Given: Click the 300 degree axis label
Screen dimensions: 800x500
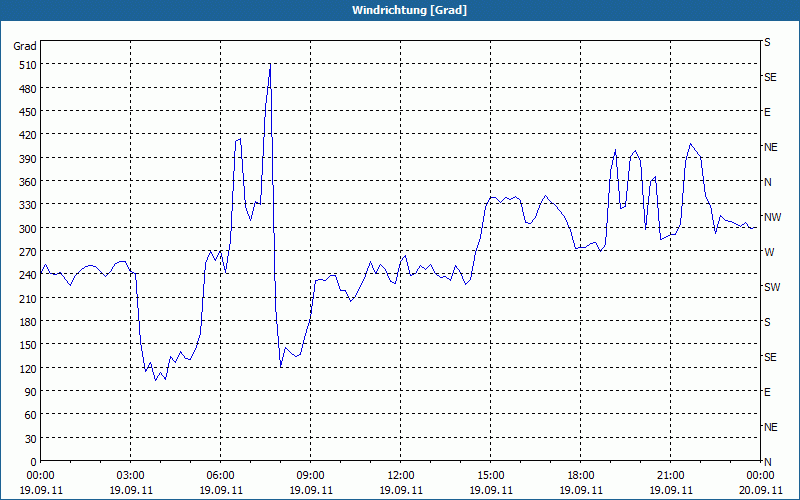Looking at the screenshot, I should (x=28, y=229).
